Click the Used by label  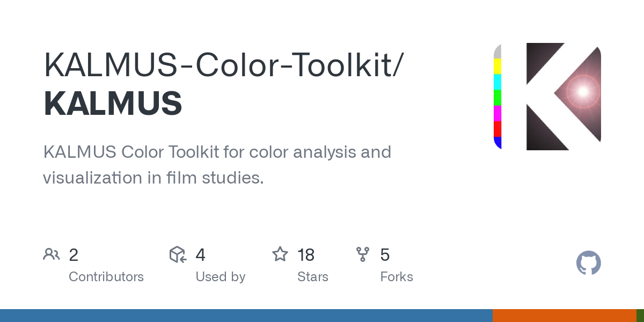click(220, 277)
